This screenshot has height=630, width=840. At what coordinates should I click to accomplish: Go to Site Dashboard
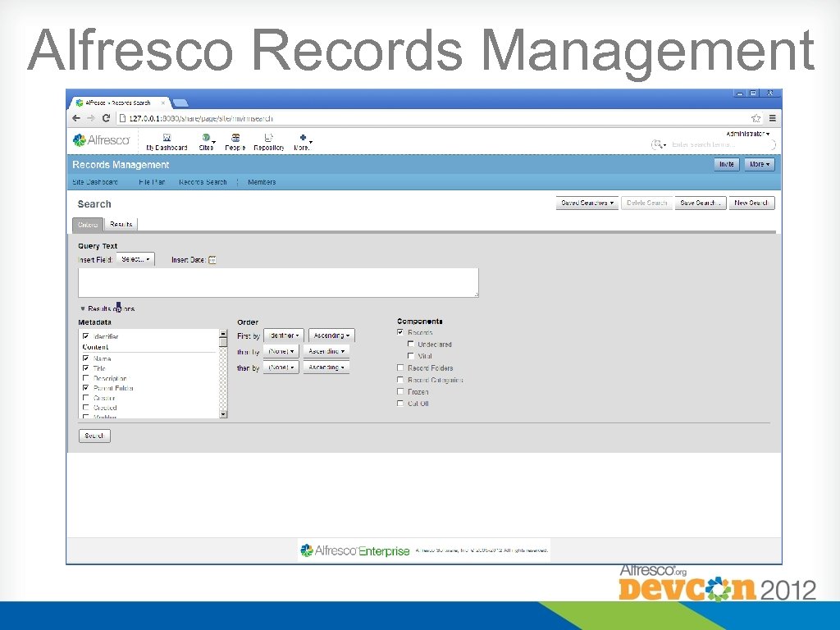95,182
